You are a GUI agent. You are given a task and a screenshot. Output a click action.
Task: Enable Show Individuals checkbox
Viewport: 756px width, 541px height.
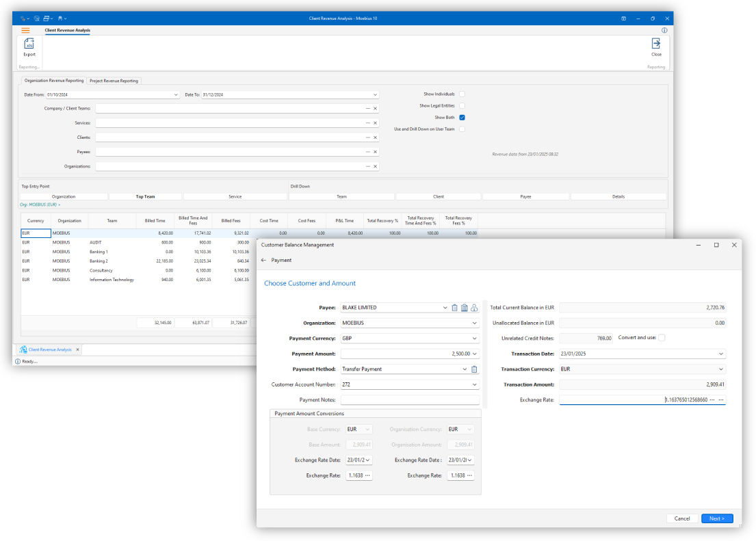tap(462, 94)
